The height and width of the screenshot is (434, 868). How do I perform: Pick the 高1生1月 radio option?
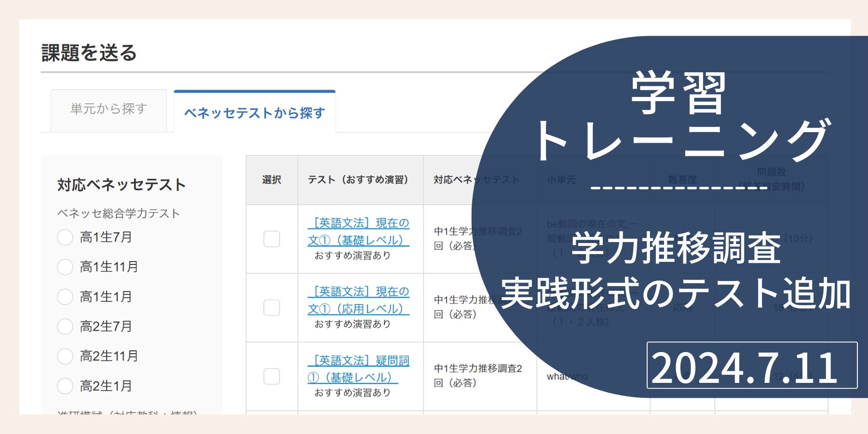pos(65,297)
